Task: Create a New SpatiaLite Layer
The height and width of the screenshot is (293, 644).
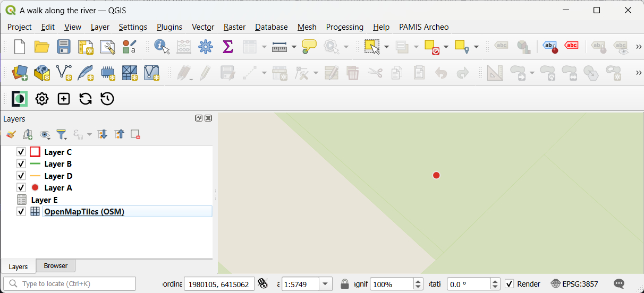Action: 86,73
